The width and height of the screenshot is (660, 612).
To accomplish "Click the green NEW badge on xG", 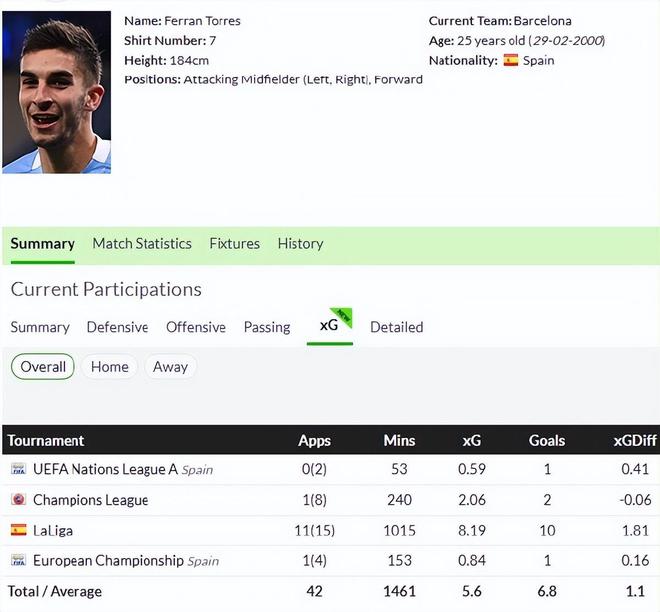I will (343, 316).
